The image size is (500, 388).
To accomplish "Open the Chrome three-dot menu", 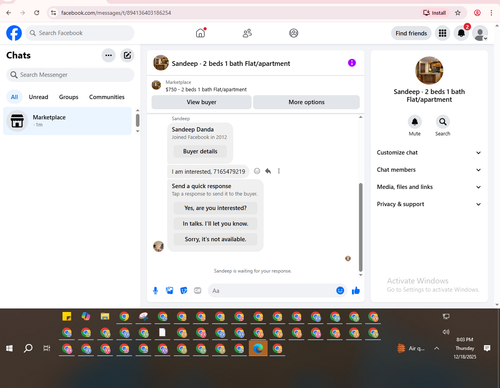I will [x=491, y=13].
